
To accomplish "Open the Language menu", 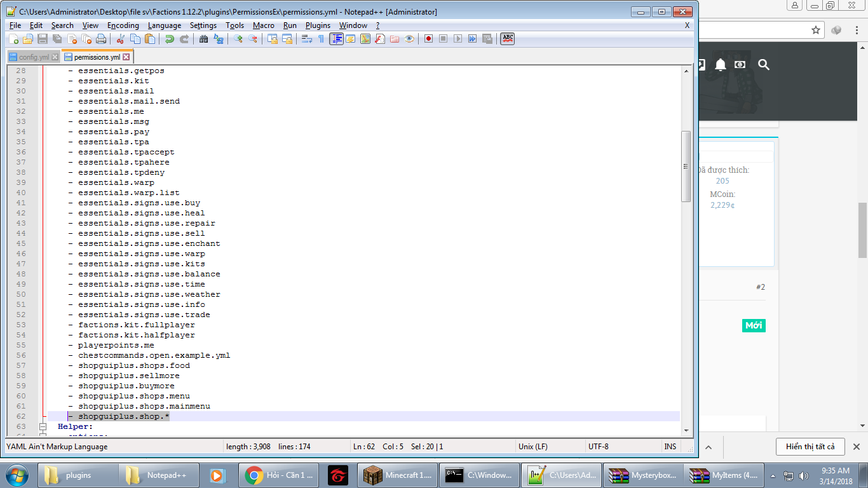I will 164,25.
